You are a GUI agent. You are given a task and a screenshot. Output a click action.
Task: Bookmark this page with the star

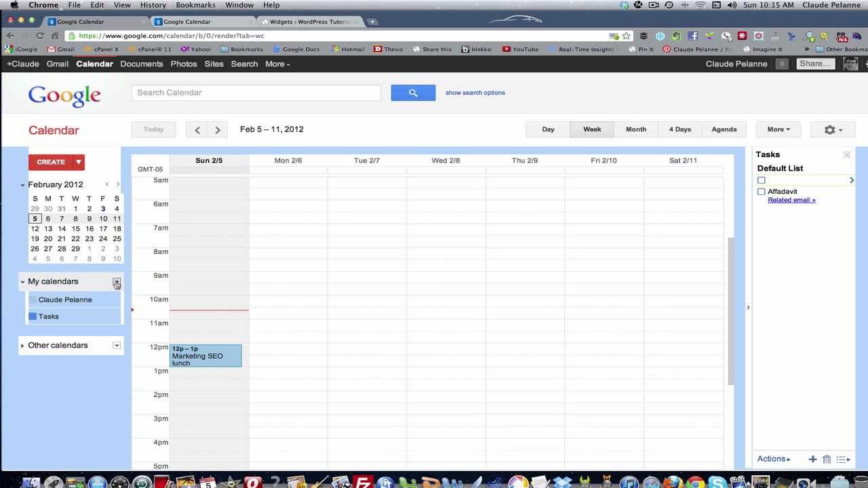coord(627,36)
